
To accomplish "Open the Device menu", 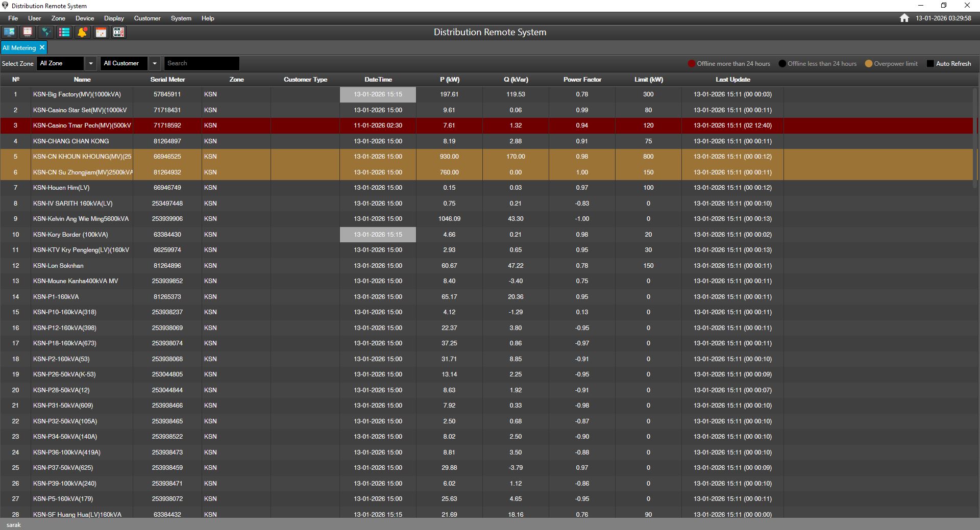I will pos(85,18).
